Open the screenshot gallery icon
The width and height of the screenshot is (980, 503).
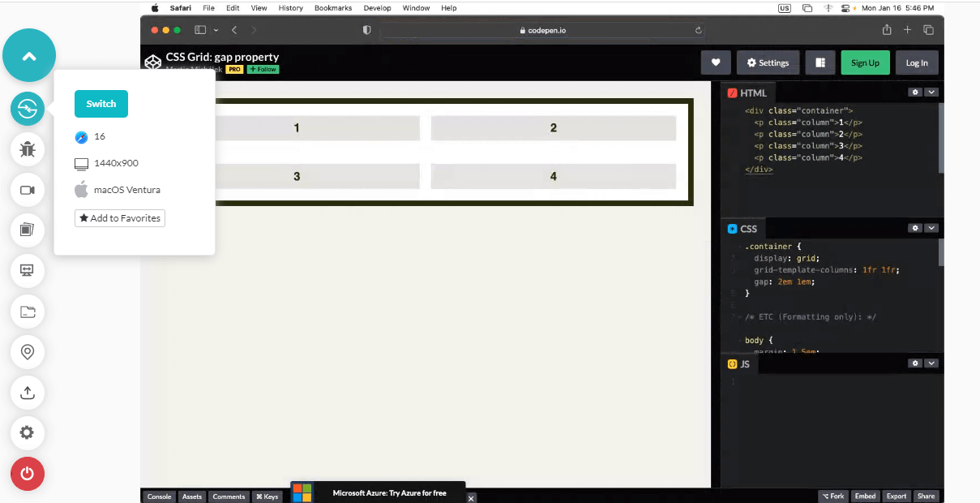[28, 230]
